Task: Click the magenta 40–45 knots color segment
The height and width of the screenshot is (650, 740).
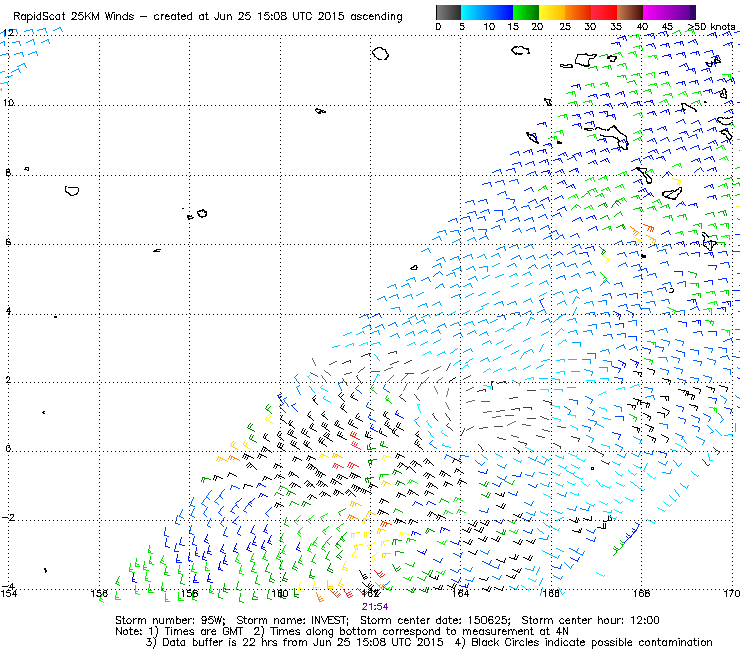Action: coord(656,12)
